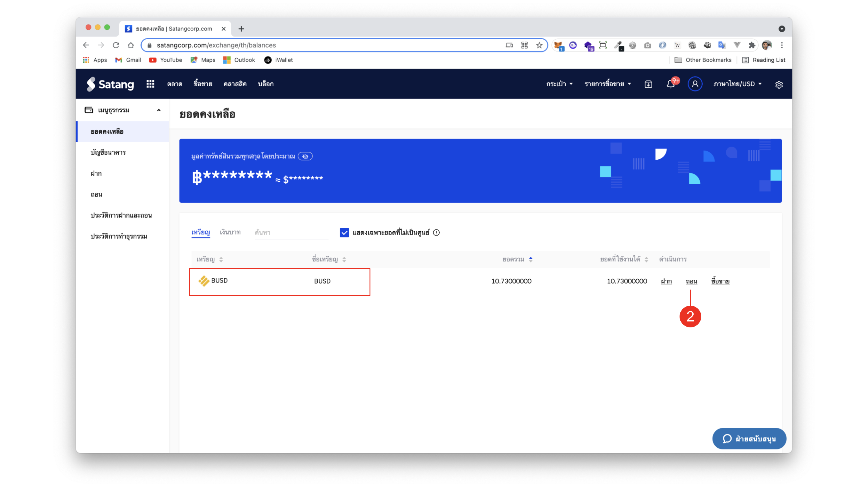
Task: Sort by ชื่อเหรียญ column
Action: pos(329,259)
